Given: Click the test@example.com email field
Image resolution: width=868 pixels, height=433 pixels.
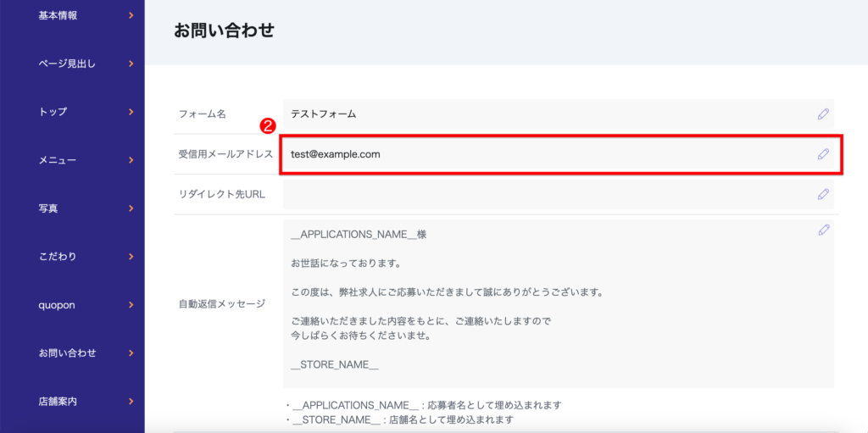Looking at the screenshot, I should click(x=542, y=154).
